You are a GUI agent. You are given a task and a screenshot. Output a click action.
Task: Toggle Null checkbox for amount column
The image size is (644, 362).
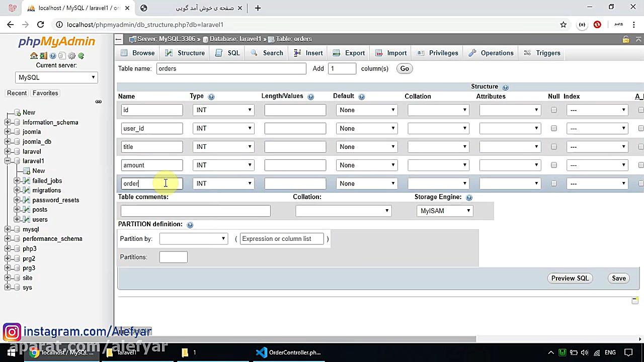point(554,165)
